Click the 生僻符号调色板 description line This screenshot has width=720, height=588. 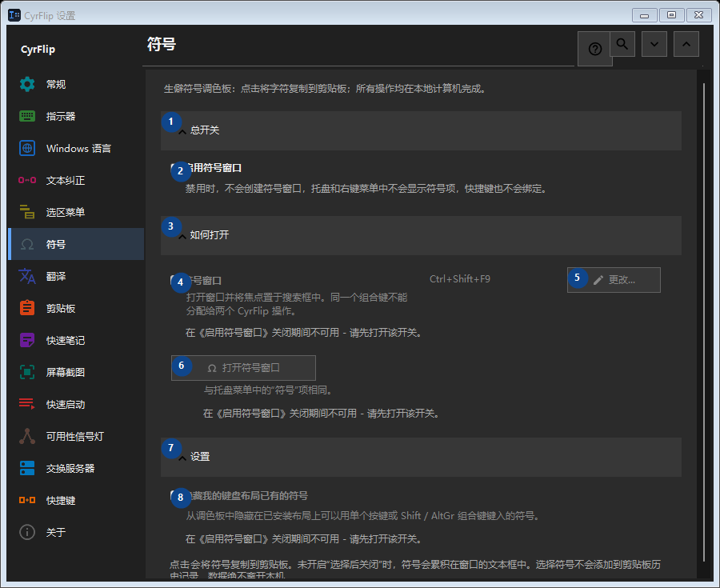click(325, 89)
